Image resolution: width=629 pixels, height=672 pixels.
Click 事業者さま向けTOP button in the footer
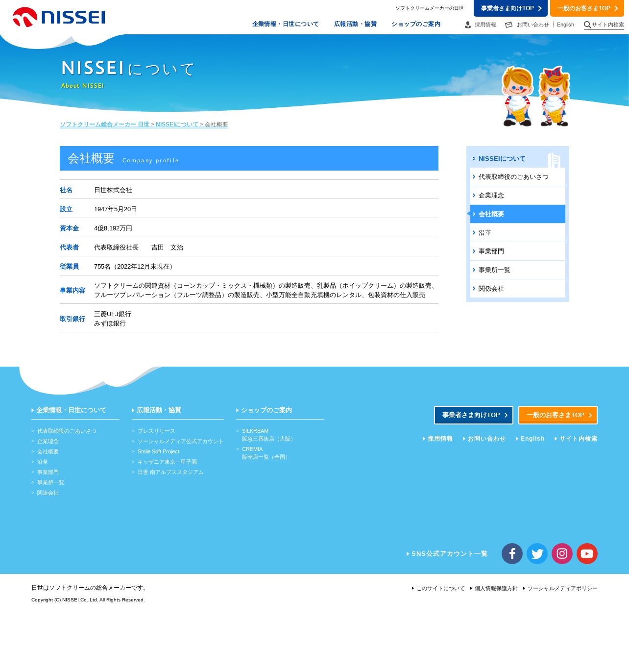click(474, 415)
